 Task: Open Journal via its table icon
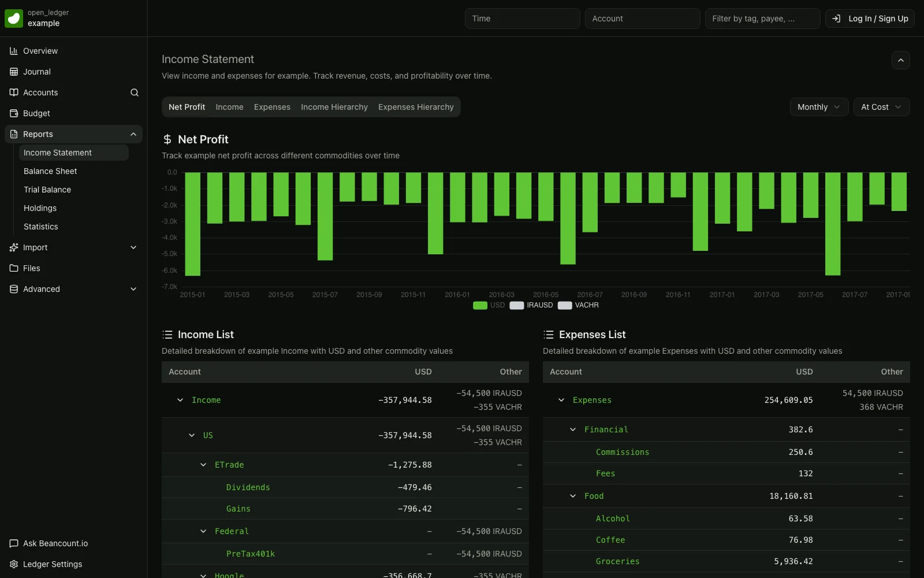pyautogui.click(x=14, y=72)
